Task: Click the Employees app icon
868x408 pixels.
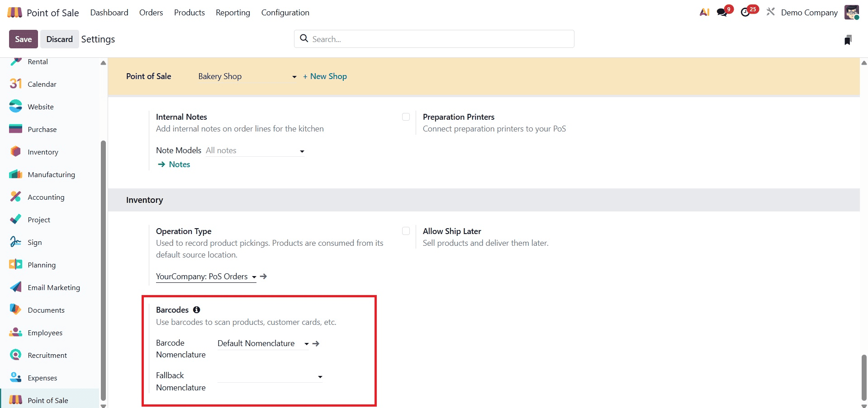Action: tap(15, 333)
